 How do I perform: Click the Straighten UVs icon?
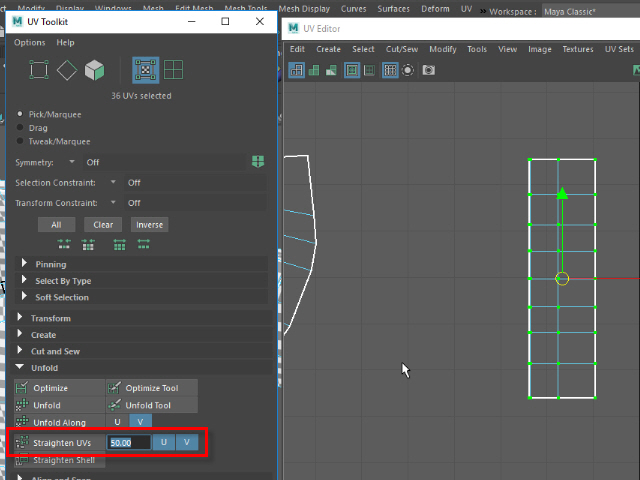pyautogui.click(x=23, y=442)
